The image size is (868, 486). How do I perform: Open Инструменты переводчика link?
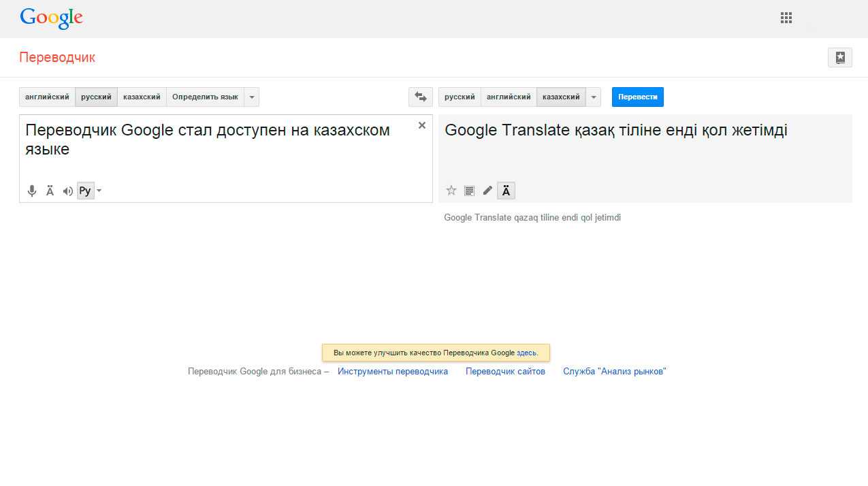[393, 372]
